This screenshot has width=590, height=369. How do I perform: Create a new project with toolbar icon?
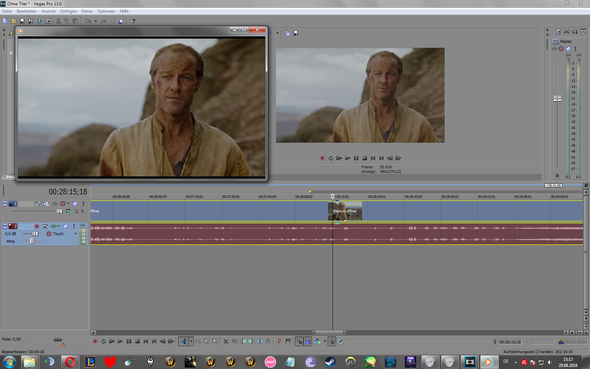pos(5,21)
